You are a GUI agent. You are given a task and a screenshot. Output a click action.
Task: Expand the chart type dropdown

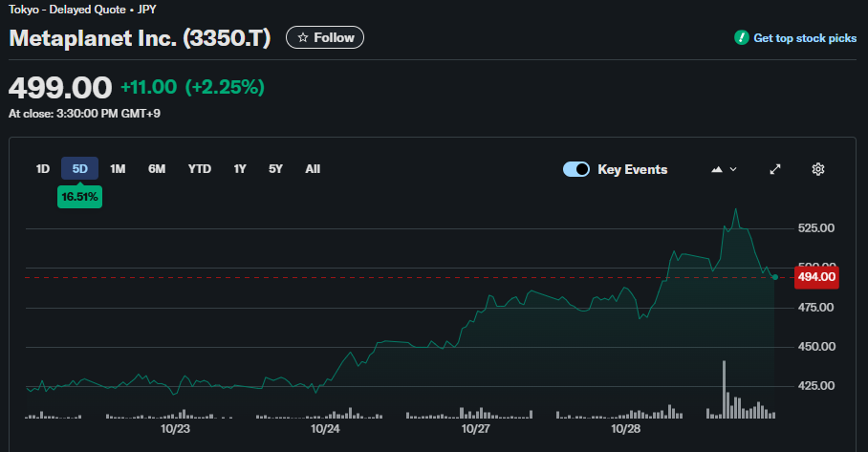tap(725, 169)
